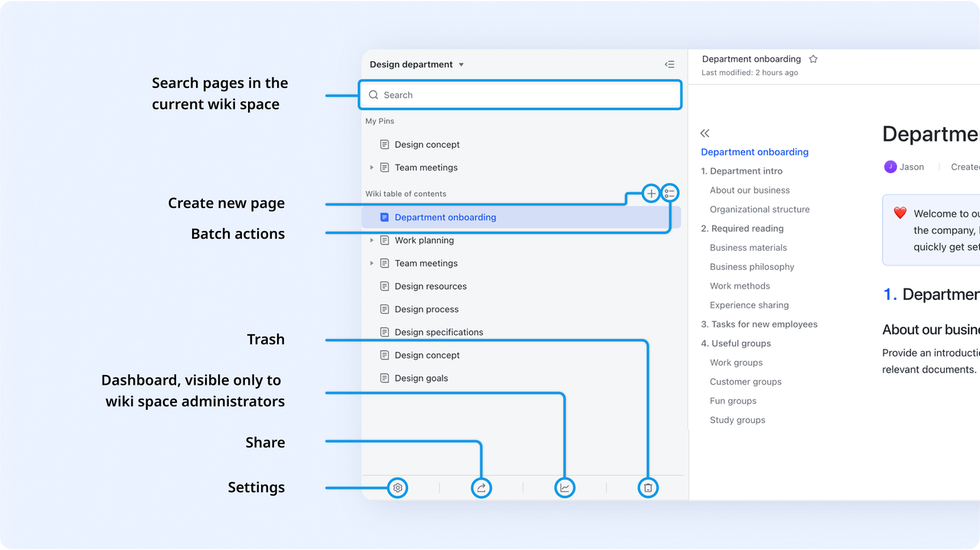Click the Share arrow icon at the bottom
Screen dimensions: 980x550
(x=481, y=487)
